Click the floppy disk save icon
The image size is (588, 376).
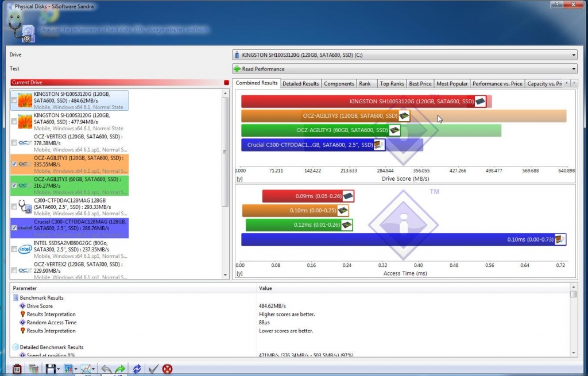[x=51, y=369]
